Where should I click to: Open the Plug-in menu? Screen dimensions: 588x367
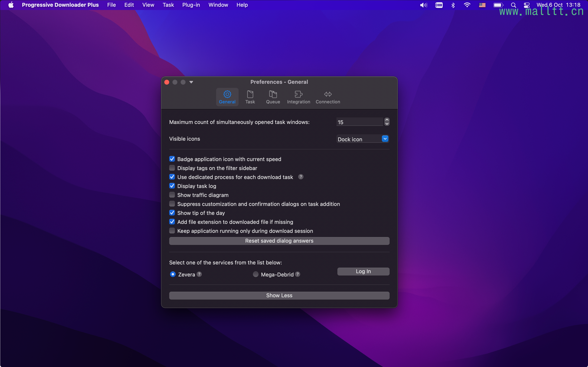coord(191,5)
